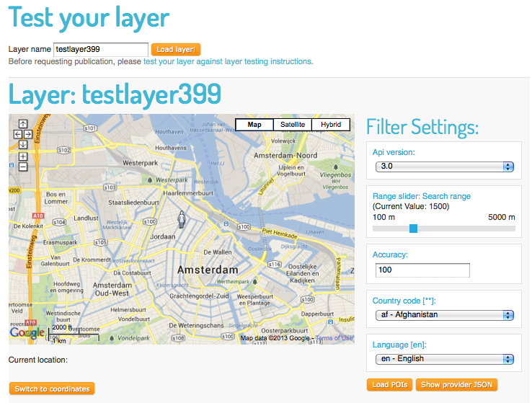The image size is (532, 403).
Task: Open the map Terms of Use link
Action: [334, 338]
